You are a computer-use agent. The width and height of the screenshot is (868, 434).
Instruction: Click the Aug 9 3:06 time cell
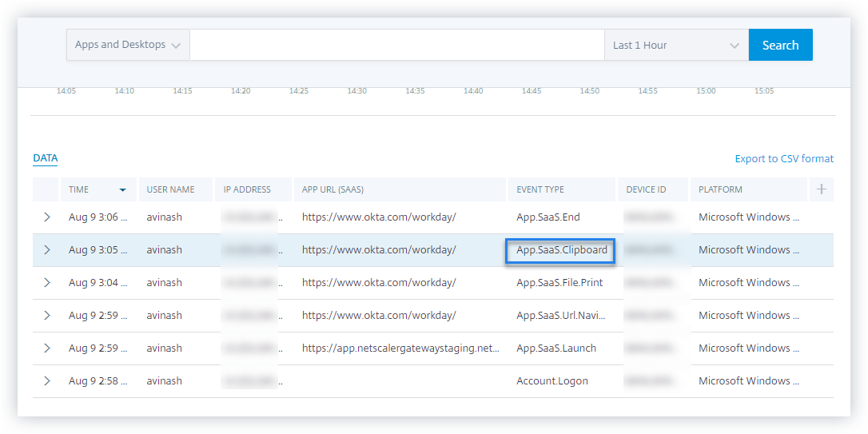(98, 217)
